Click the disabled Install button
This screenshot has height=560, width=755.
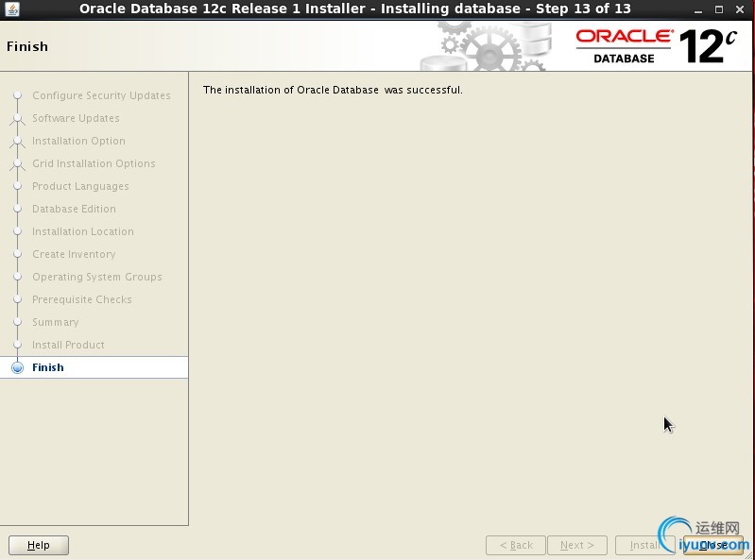tap(644, 545)
